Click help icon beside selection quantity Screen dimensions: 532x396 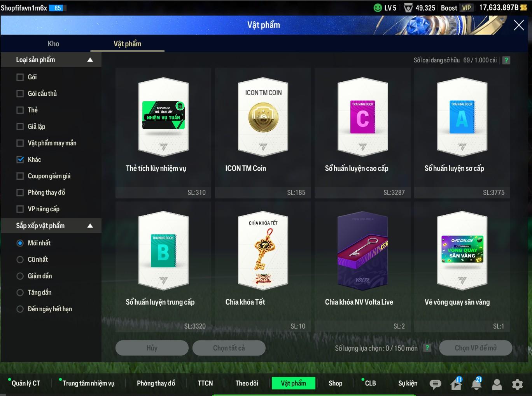(427, 348)
